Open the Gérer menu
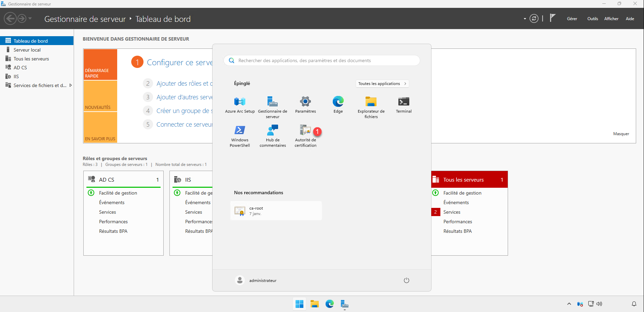This screenshot has height=312, width=644. click(x=572, y=19)
